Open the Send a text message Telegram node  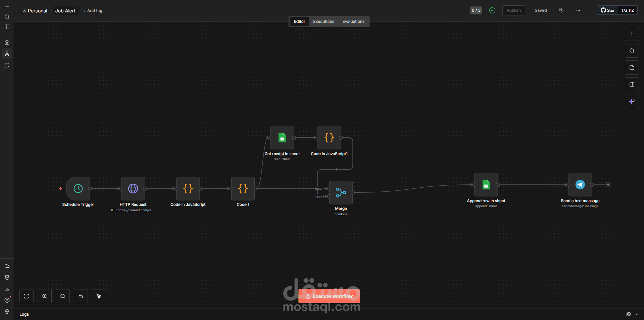(580, 185)
